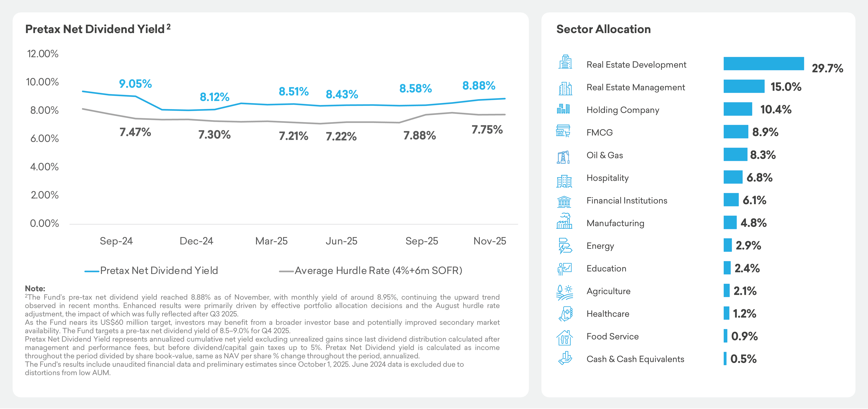Click the Education presentation icon
Screen dimensions: 868x409
pyautogui.click(x=564, y=269)
